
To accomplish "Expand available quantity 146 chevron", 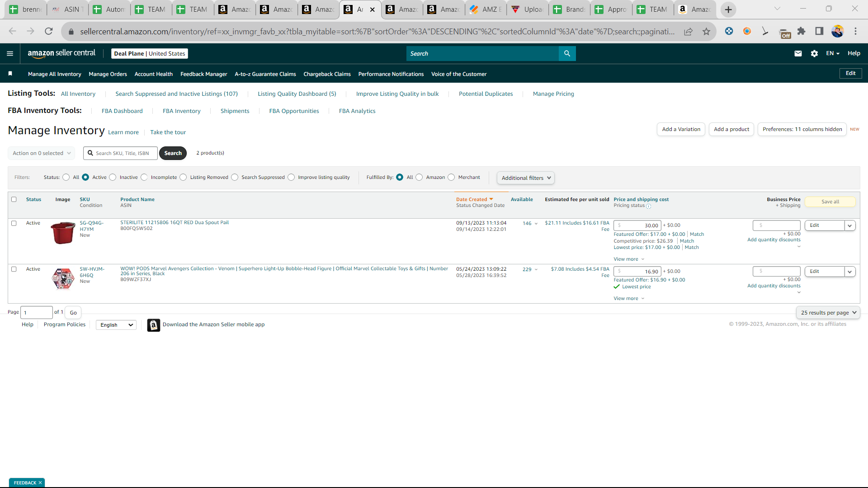I will [536, 224].
